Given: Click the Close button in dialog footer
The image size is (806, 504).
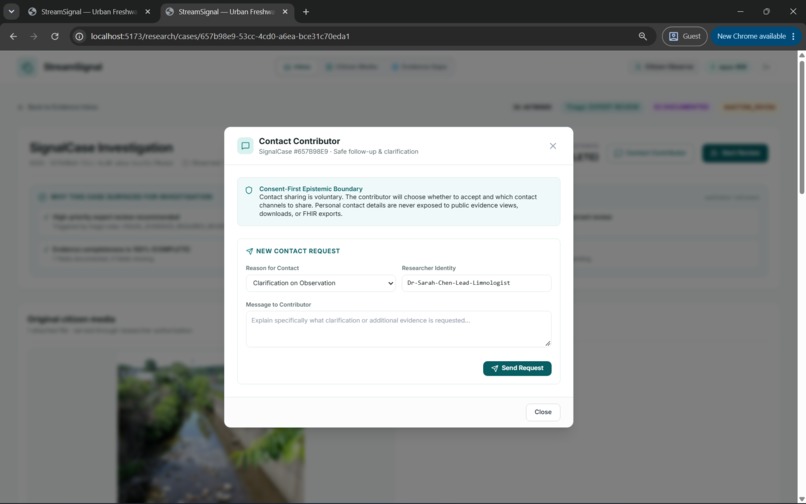Looking at the screenshot, I should pos(543,412).
